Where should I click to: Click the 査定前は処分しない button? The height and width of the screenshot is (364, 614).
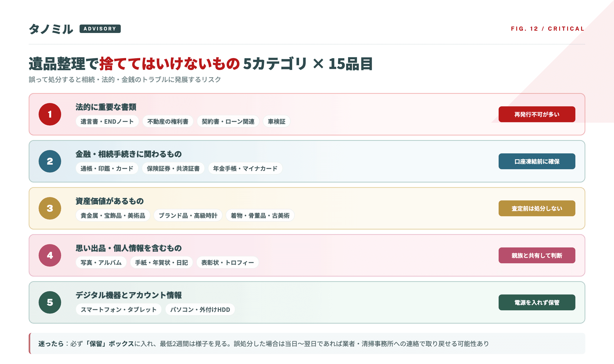tap(537, 208)
